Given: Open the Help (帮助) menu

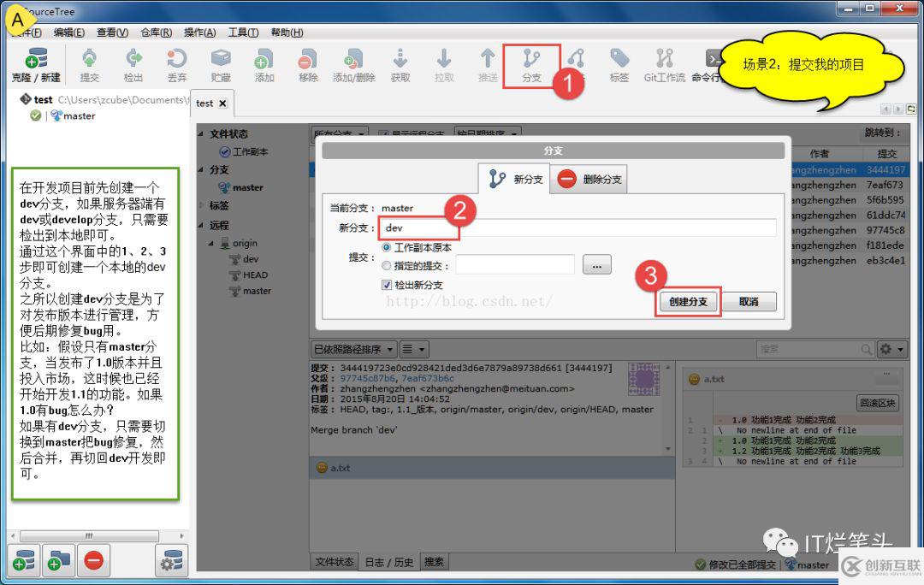Looking at the screenshot, I should [x=287, y=32].
